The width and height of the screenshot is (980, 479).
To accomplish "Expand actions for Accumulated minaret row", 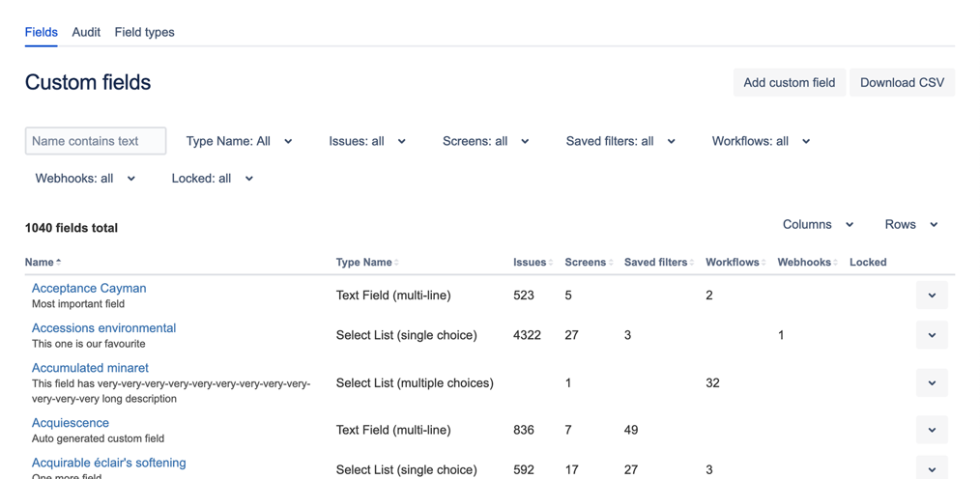I will (932, 383).
